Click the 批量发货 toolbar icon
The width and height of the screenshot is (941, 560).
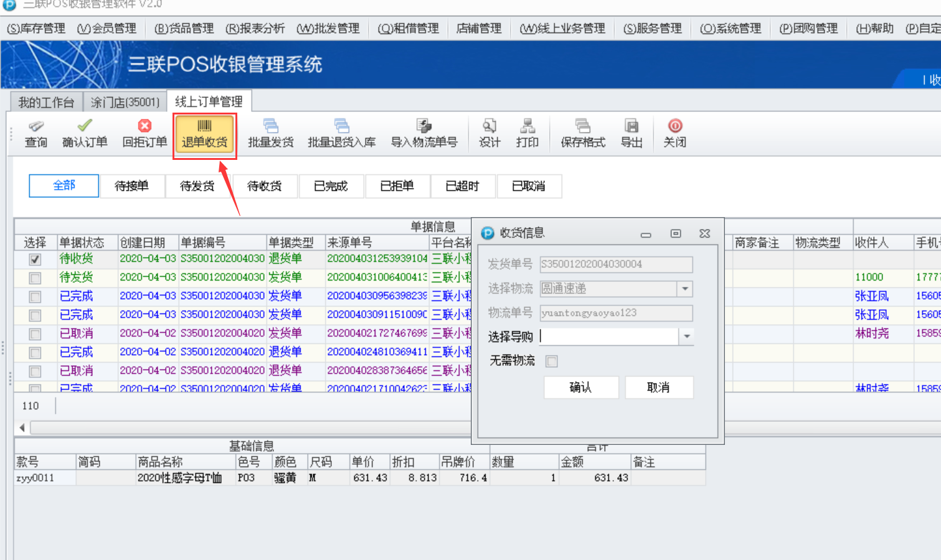pos(271,126)
